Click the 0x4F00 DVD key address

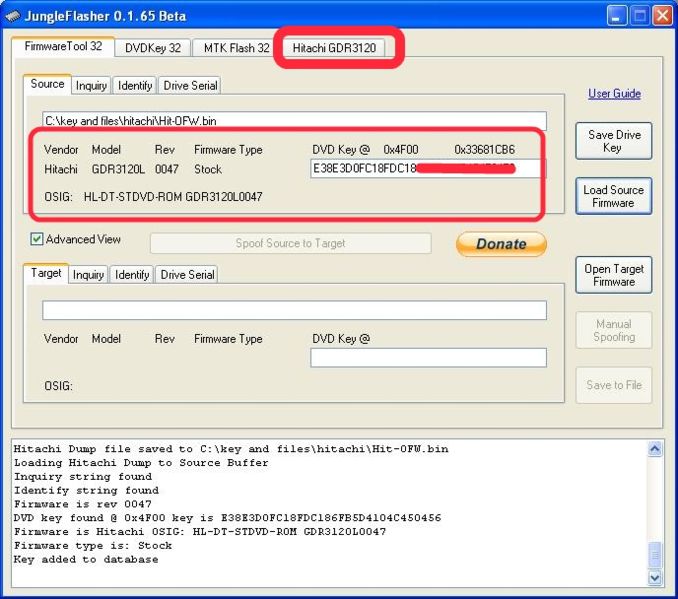(400, 150)
